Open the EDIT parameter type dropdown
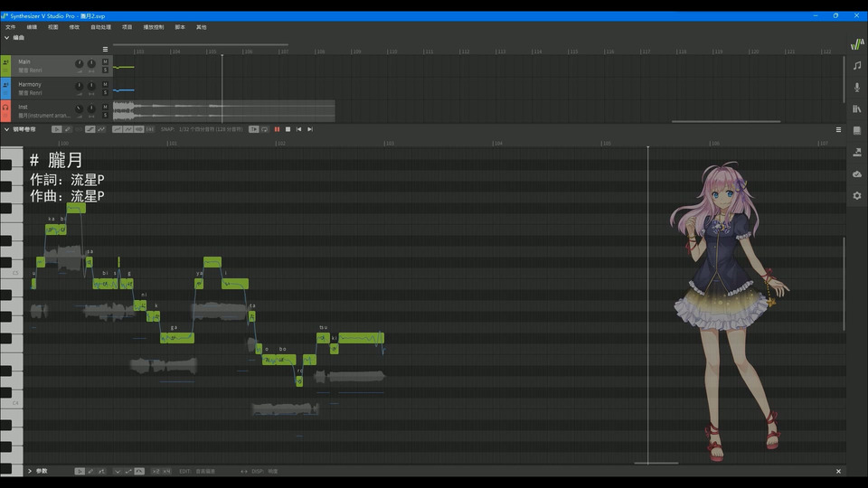The height and width of the screenshot is (488, 868). pos(205,472)
